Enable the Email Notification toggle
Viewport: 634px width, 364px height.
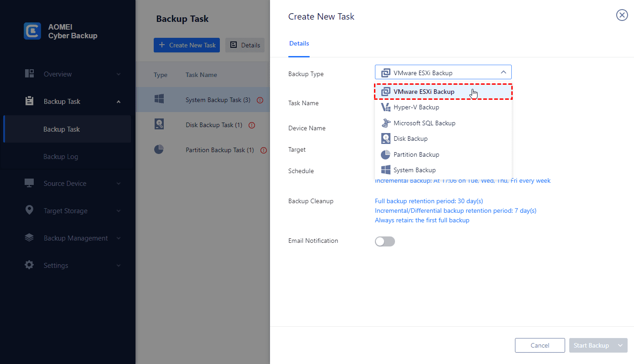point(385,241)
